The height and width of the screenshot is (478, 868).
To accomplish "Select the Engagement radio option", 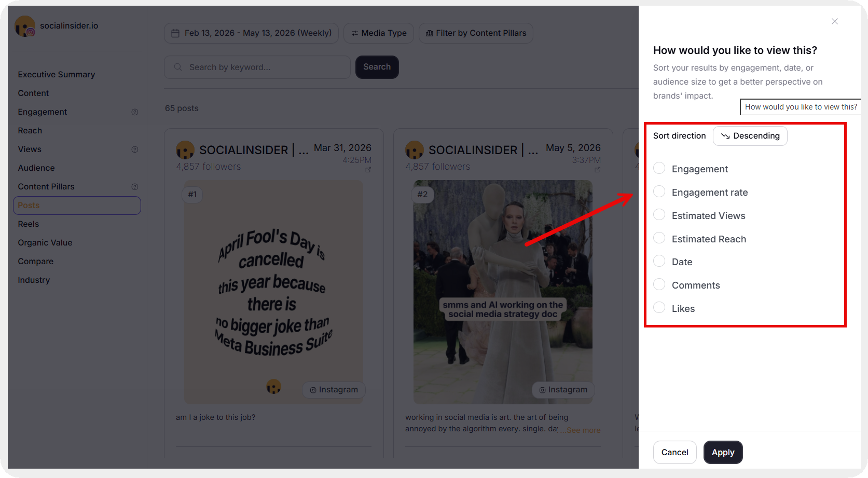I will [659, 168].
